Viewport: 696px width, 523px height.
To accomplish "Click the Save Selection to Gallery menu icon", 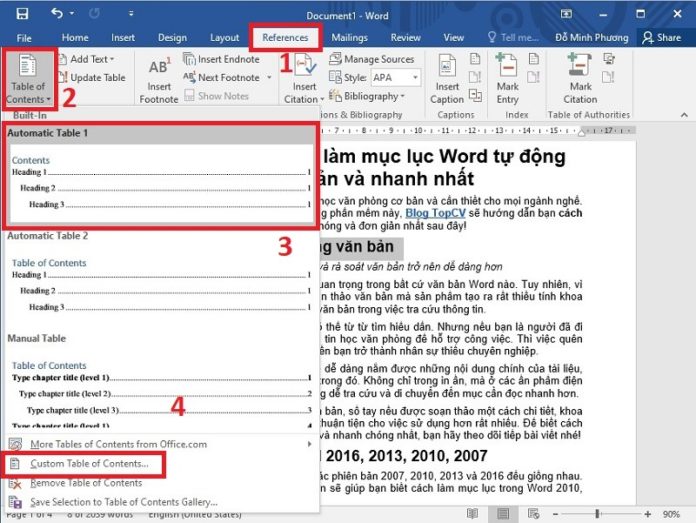I will (x=15, y=502).
